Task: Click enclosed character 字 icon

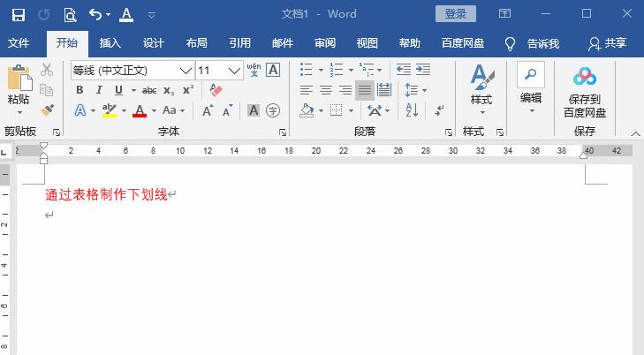Action: pos(273,110)
